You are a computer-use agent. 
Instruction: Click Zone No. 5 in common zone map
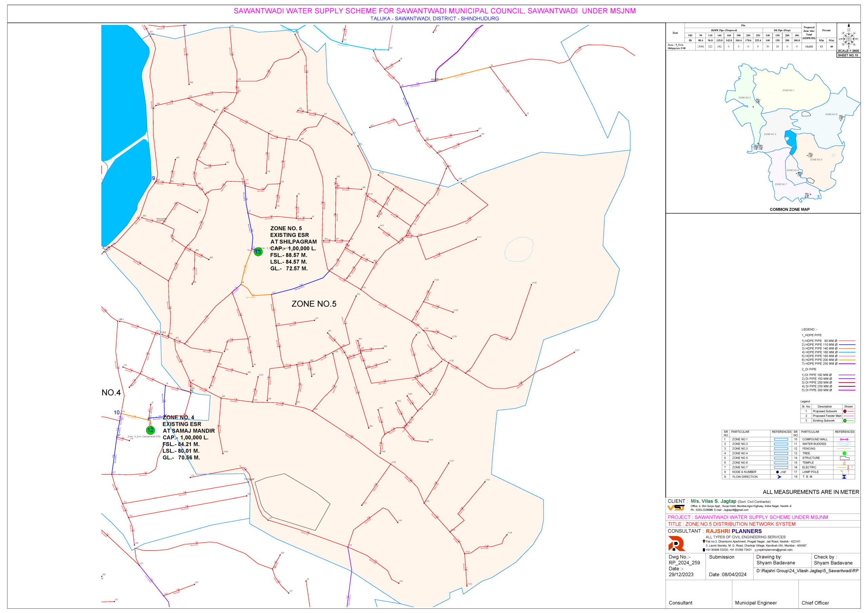(x=816, y=159)
